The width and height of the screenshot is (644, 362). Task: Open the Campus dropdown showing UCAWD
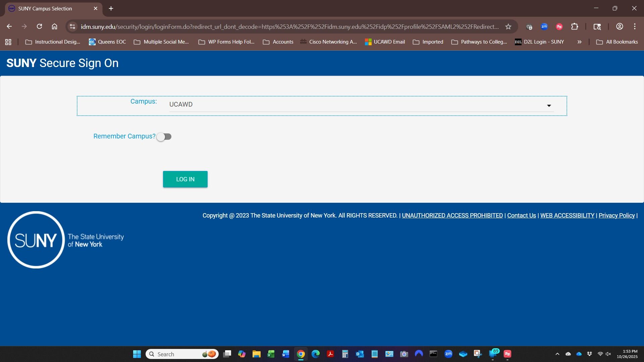361,105
